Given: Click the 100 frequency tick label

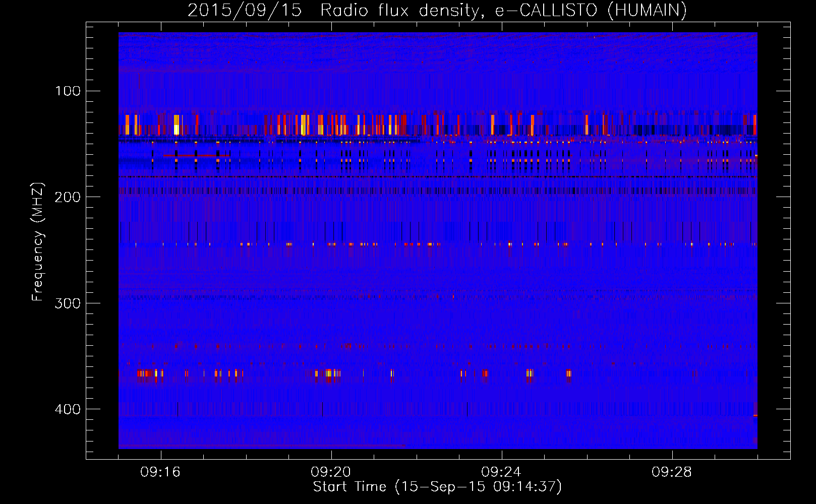Looking at the screenshot, I should coord(68,91).
